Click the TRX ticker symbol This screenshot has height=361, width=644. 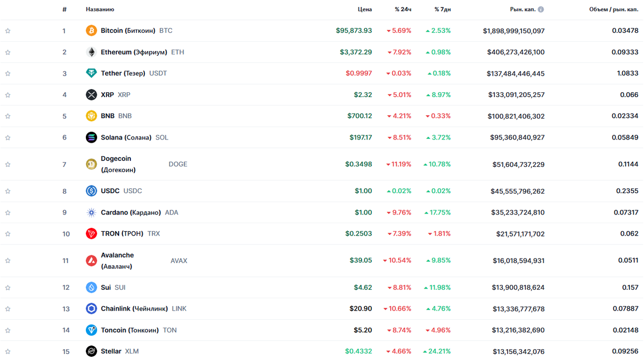tap(153, 233)
